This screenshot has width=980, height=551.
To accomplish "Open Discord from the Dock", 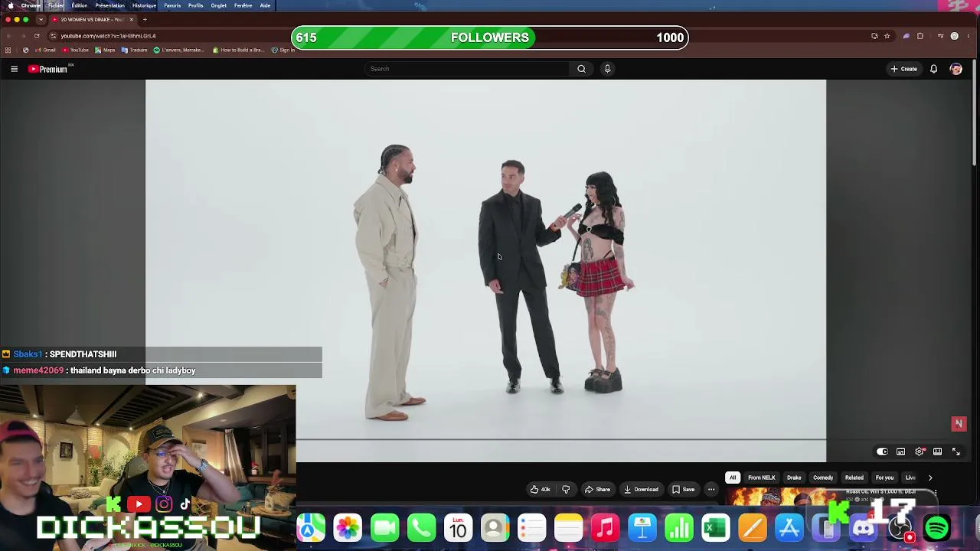I will [863, 528].
